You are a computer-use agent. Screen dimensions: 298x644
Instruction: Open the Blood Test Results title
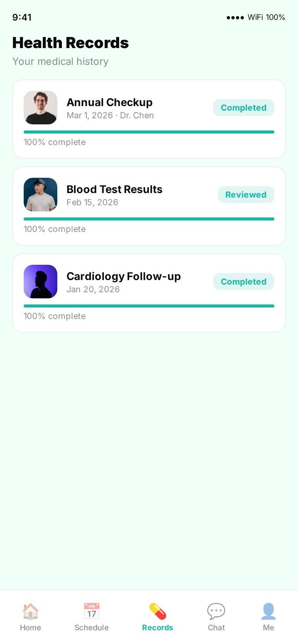(115, 189)
